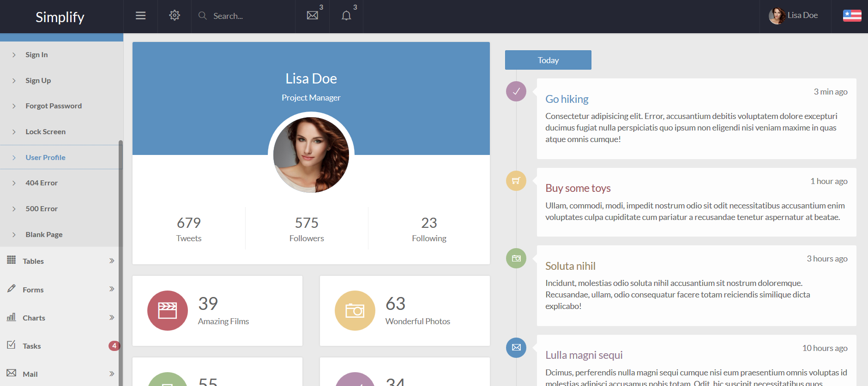This screenshot has width=868, height=386.
Task: Click the Today timeline button
Action: pos(548,60)
